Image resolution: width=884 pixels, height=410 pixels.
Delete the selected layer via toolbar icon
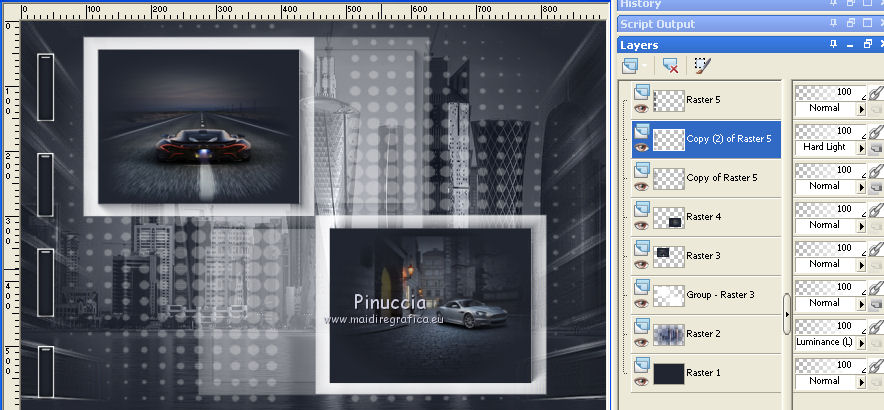(x=670, y=67)
